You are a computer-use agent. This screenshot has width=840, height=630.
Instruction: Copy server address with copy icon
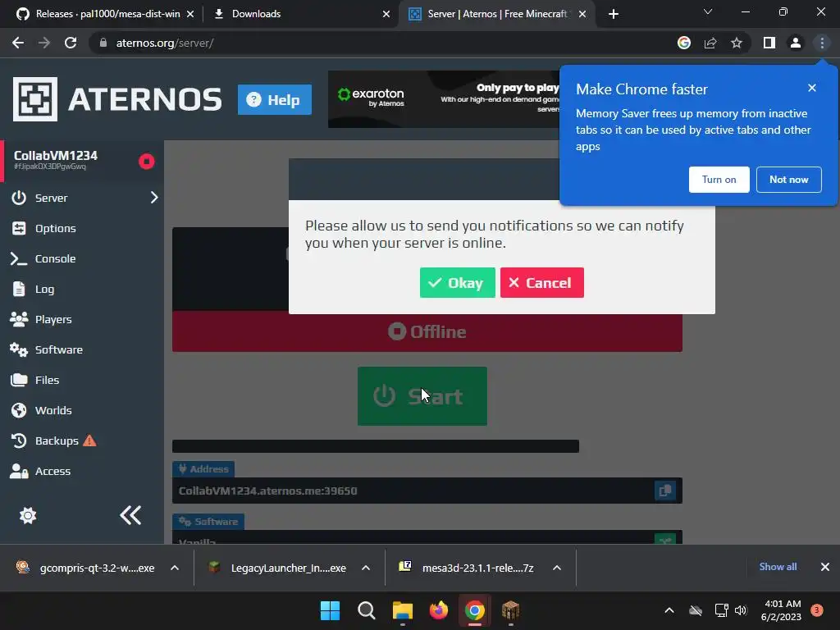click(664, 491)
